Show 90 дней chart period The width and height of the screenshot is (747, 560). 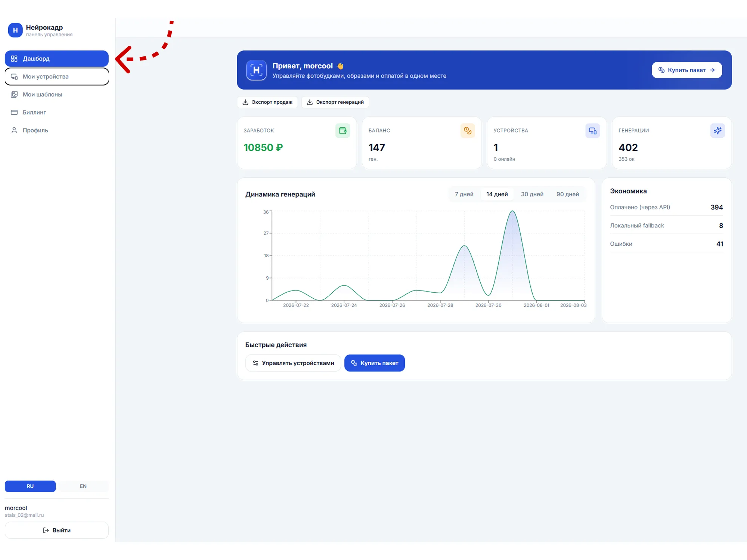pyautogui.click(x=567, y=194)
